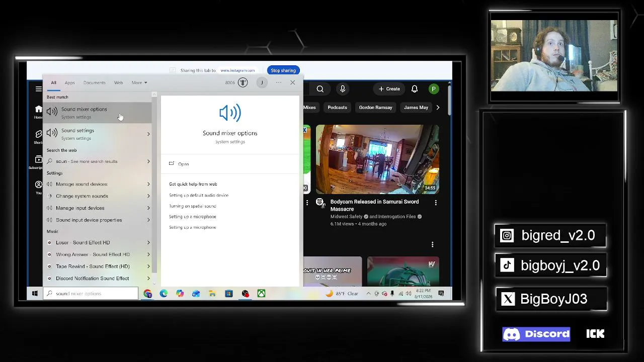Open 'Turning on spatial sound' help
The width and height of the screenshot is (644, 362).
pyautogui.click(x=193, y=206)
